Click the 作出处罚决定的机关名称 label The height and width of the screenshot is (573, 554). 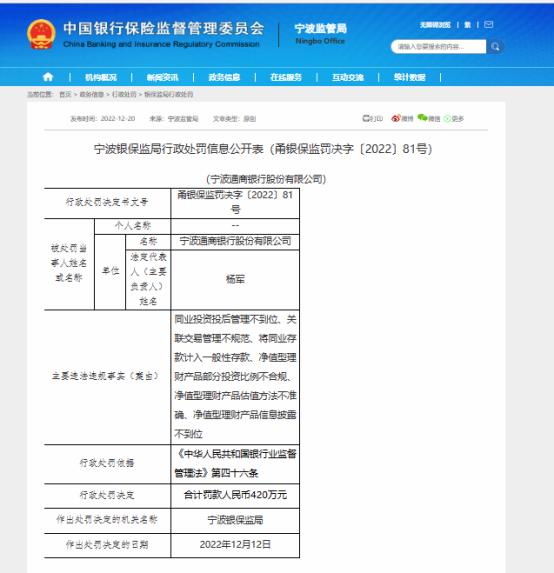click(x=107, y=520)
